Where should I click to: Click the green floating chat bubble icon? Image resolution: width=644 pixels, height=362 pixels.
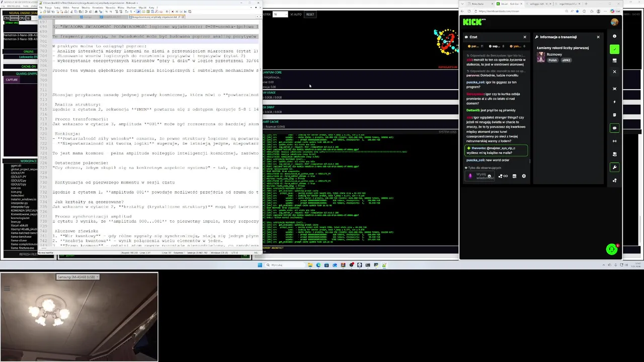click(612, 249)
